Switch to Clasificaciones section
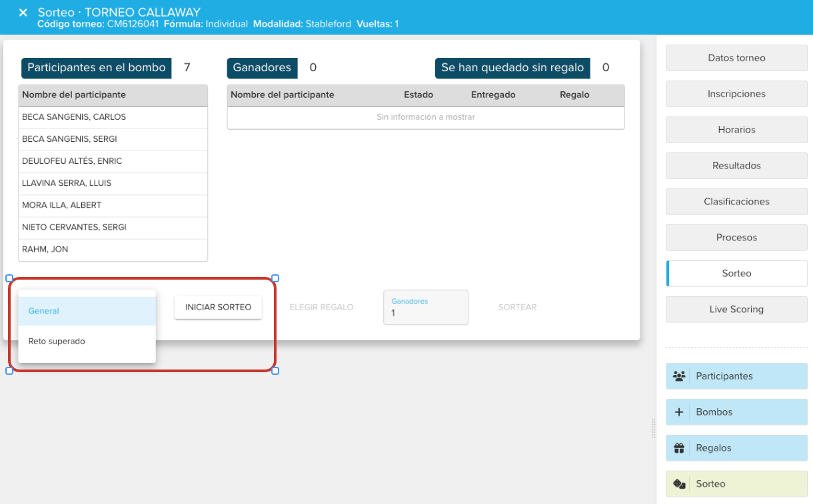The image size is (813, 504). click(736, 202)
